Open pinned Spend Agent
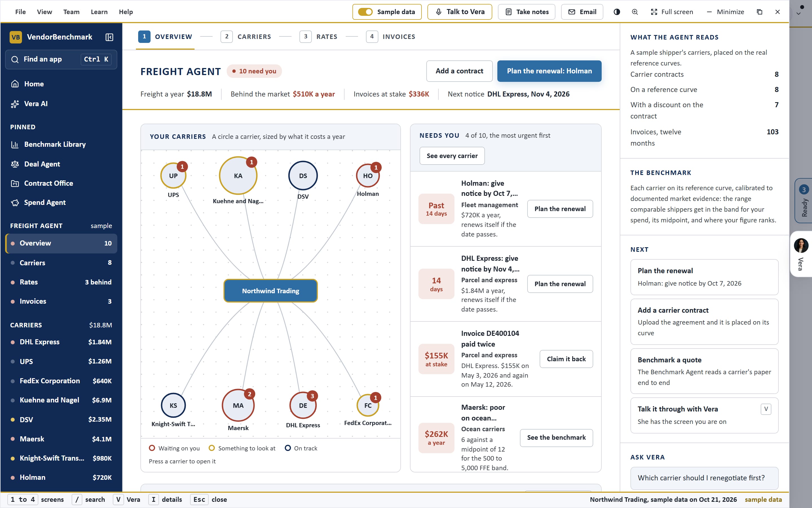Screen dimensions: 812x508 (x=61, y=203)
